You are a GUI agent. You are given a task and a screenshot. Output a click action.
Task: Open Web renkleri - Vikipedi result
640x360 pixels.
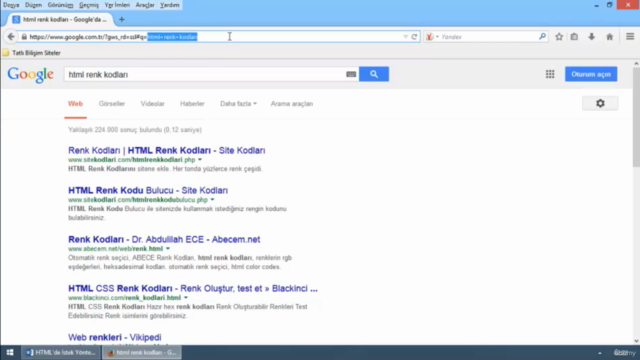pyautogui.click(x=115, y=338)
